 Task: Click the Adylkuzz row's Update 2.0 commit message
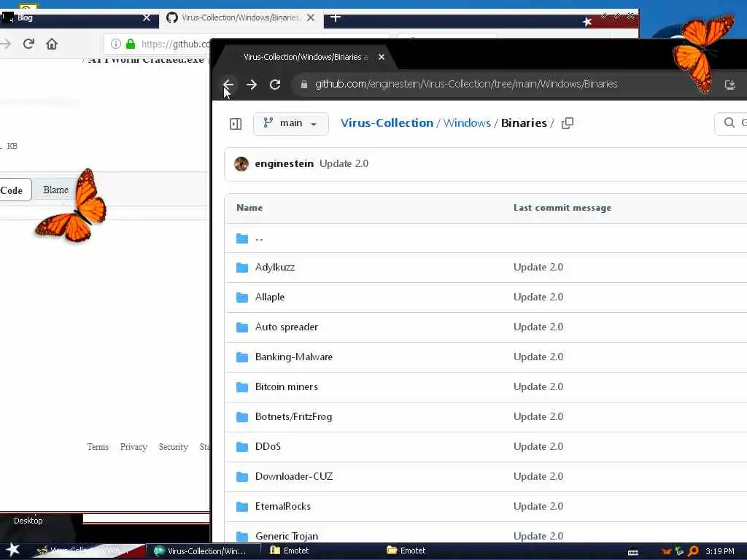538,267
